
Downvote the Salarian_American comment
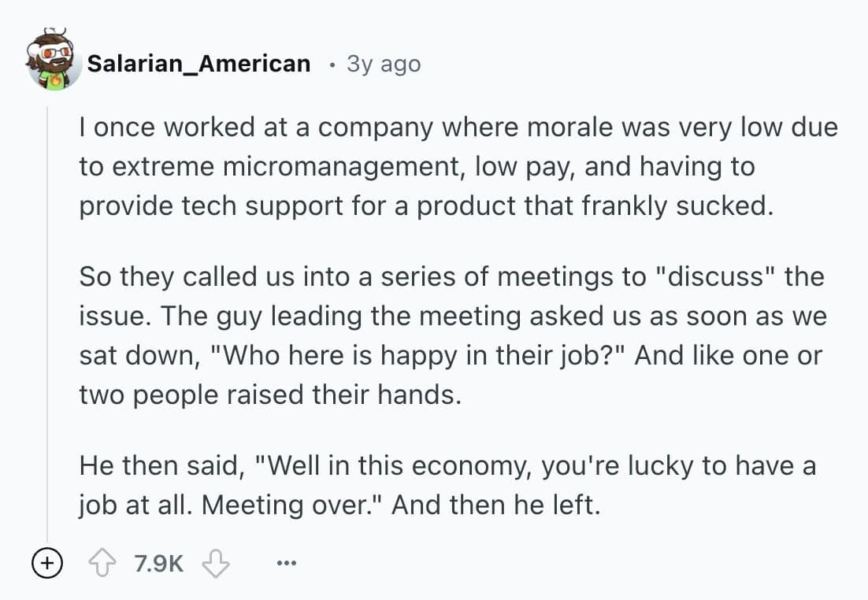pos(215,564)
